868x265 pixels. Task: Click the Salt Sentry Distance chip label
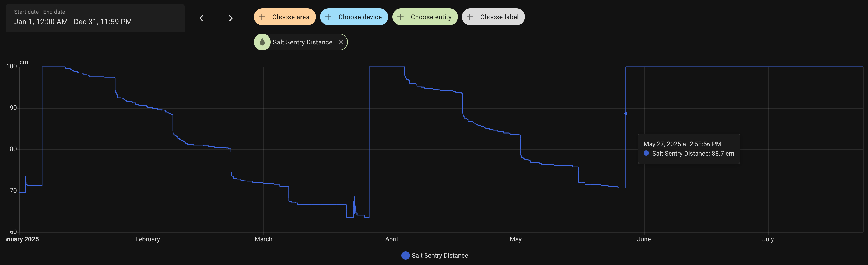(x=302, y=42)
